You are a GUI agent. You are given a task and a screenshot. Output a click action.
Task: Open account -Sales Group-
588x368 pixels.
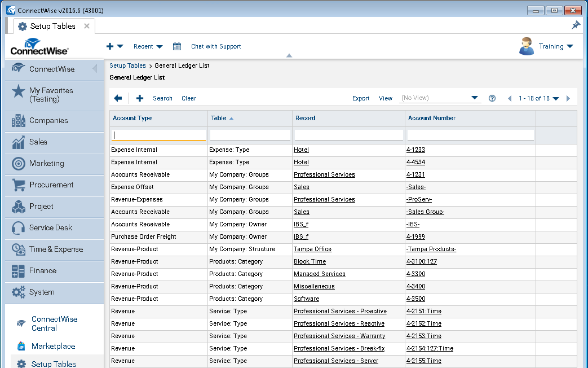click(x=425, y=212)
